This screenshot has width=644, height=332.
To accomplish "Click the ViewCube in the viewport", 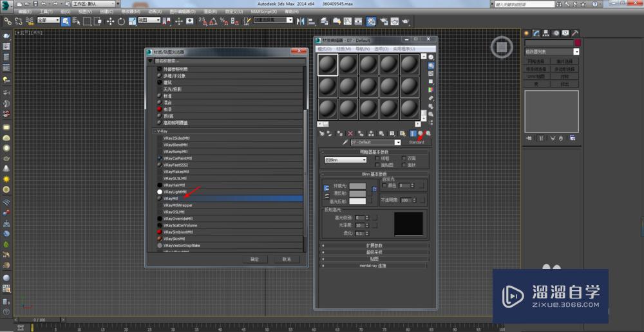I will 502,47.
